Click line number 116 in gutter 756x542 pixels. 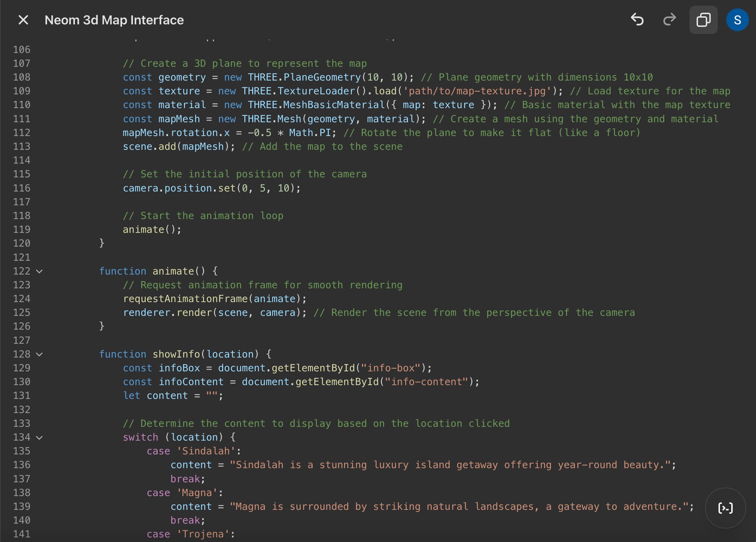click(x=22, y=188)
